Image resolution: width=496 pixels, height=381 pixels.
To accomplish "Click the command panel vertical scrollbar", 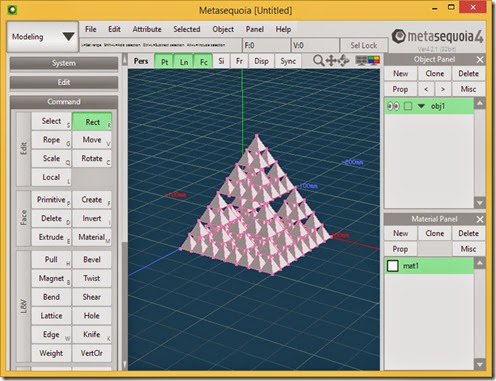I will pyautogui.click(x=125, y=213).
